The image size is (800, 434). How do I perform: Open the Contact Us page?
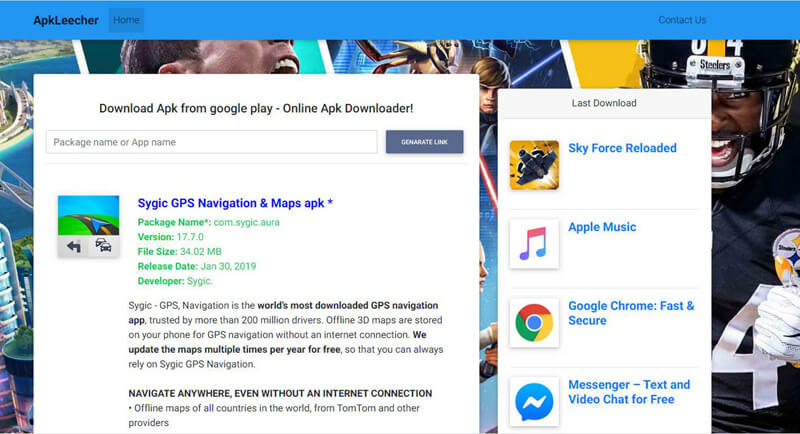click(x=682, y=20)
